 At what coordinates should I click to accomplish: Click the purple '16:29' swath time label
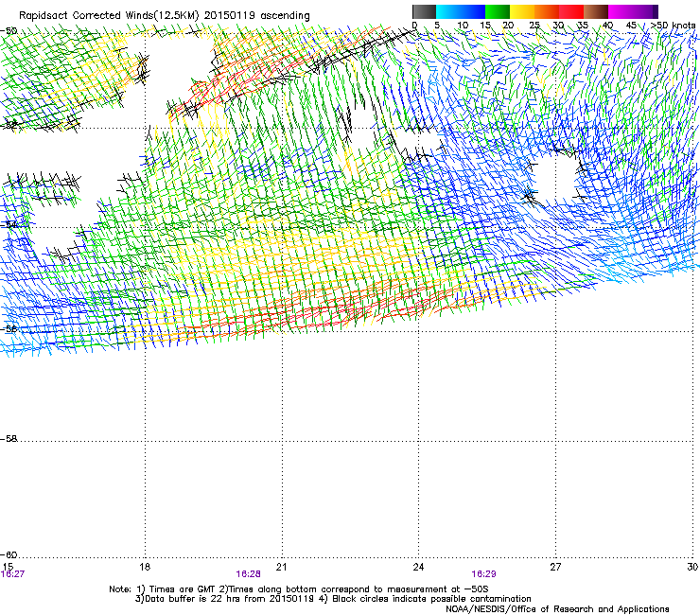483,574
